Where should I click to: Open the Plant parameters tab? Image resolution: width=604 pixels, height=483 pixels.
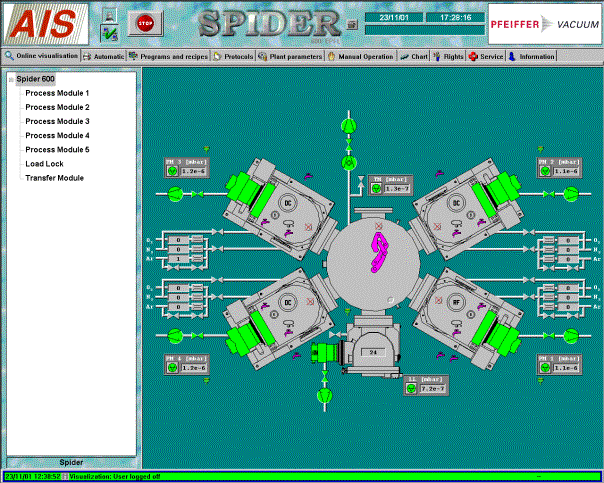click(290, 57)
